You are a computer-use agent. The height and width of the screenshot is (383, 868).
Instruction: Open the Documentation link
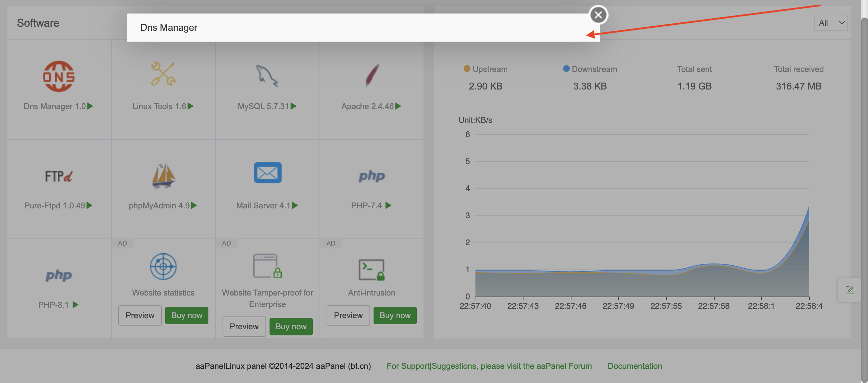coord(635,366)
